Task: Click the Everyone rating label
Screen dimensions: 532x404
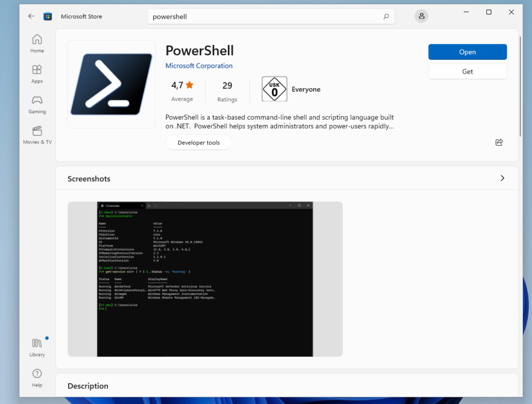Action: [x=306, y=89]
